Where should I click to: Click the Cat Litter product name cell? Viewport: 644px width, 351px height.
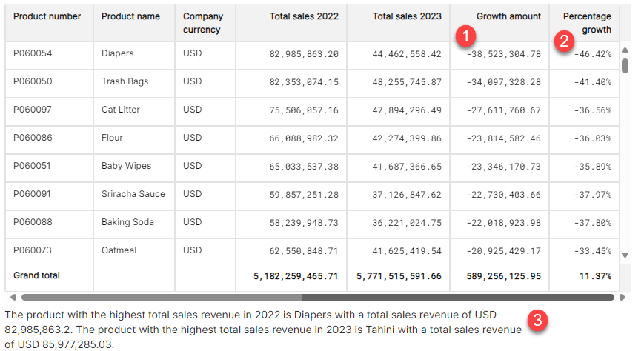[121, 110]
